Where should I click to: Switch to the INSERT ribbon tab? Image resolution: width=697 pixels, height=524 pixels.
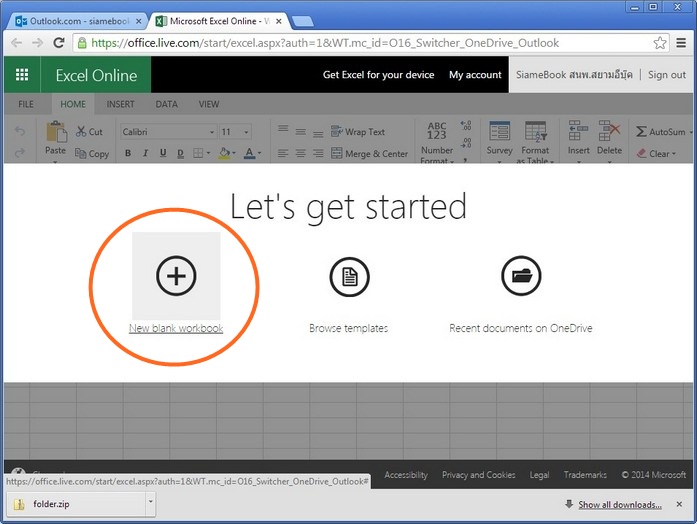click(120, 104)
